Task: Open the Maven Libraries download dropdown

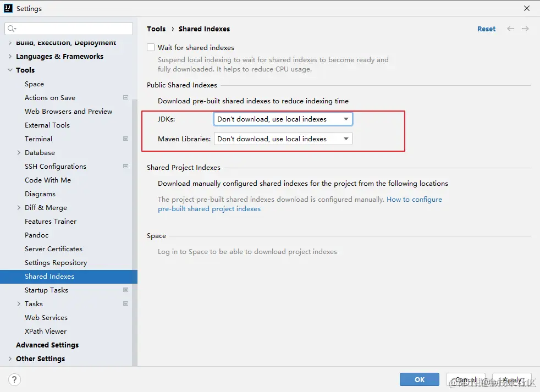Action: point(283,139)
